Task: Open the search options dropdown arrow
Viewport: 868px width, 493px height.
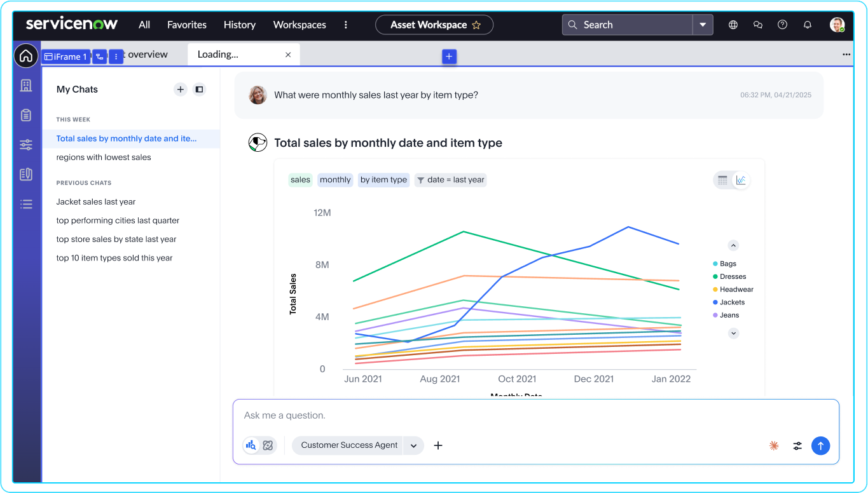Action: tap(703, 25)
